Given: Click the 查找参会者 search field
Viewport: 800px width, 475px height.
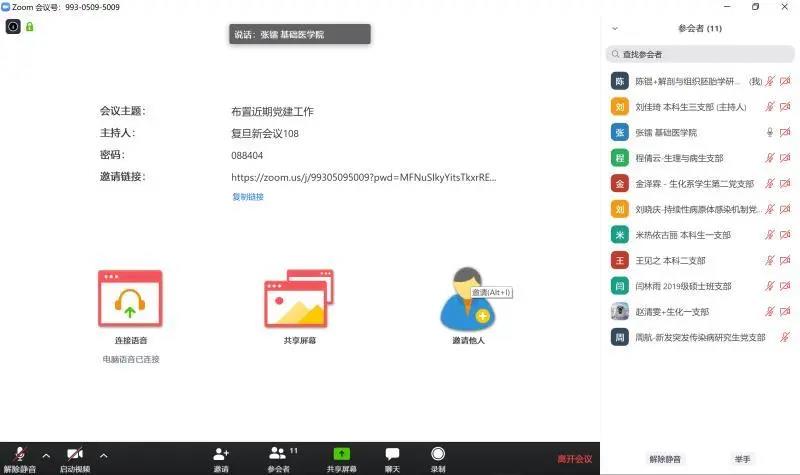Looking at the screenshot, I should tap(700, 54).
